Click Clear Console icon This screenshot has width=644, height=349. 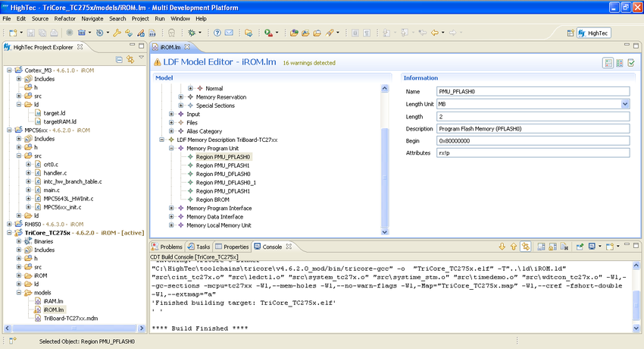[x=564, y=247]
